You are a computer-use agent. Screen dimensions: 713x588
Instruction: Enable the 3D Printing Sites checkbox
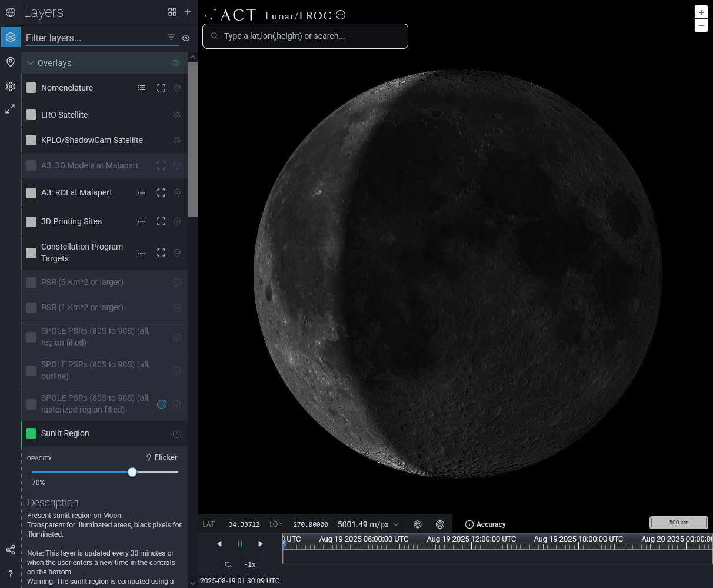(x=31, y=221)
